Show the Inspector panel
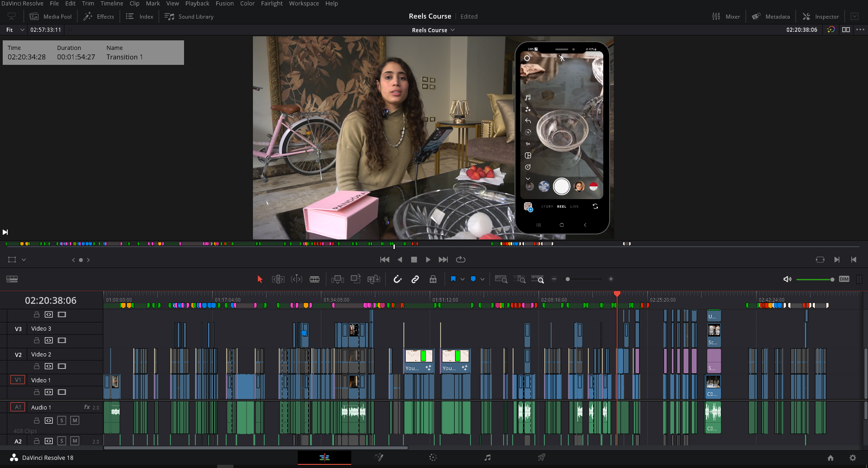The image size is (868, 468). [x=820, y=17]
